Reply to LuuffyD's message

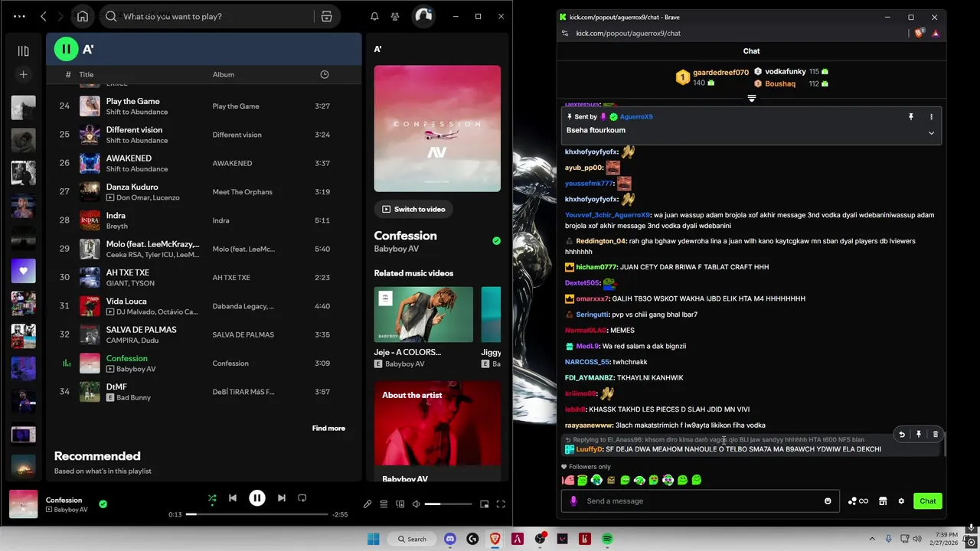[902, 434]
